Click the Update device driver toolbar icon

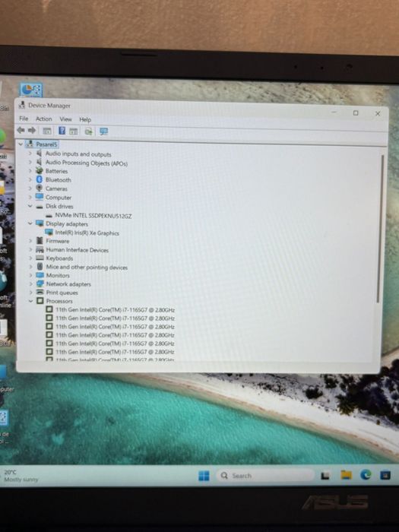pyautogui.click(x=88, y=131)
